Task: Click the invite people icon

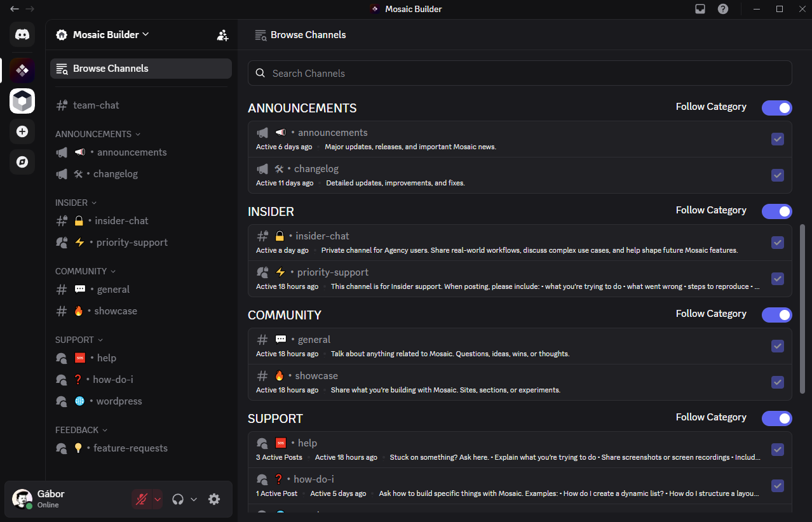Action: point(222,36)
